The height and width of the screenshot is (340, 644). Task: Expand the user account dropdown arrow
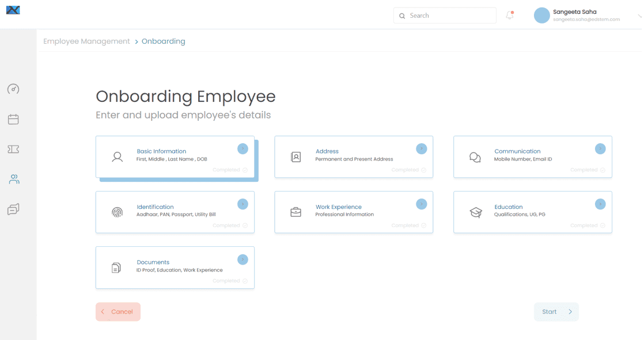(x=639, y=16)
